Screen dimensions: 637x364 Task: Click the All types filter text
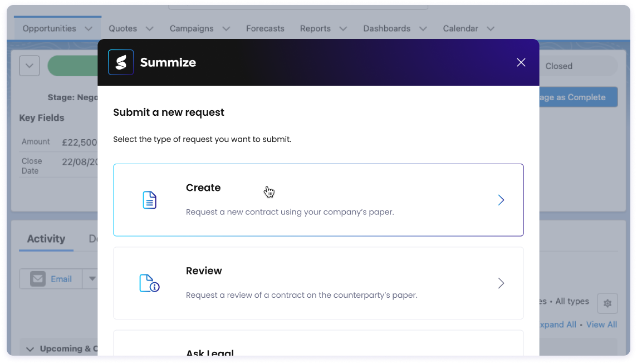click(x=572, y=302)
